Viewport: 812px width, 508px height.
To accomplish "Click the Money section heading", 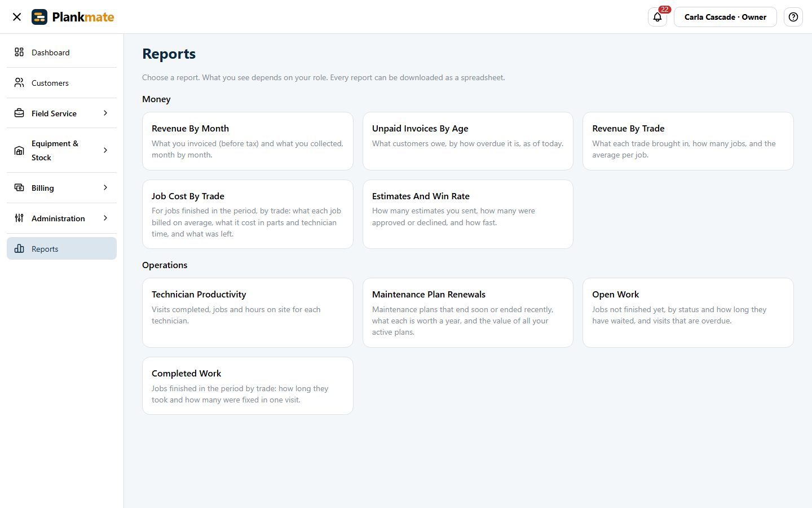I will [x=156, y=99].
